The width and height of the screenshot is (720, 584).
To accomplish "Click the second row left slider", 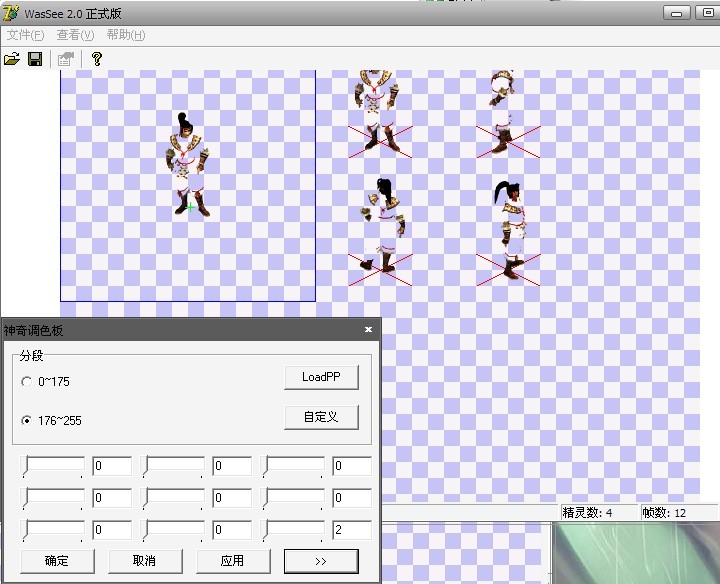I will [x=53, y=498].
